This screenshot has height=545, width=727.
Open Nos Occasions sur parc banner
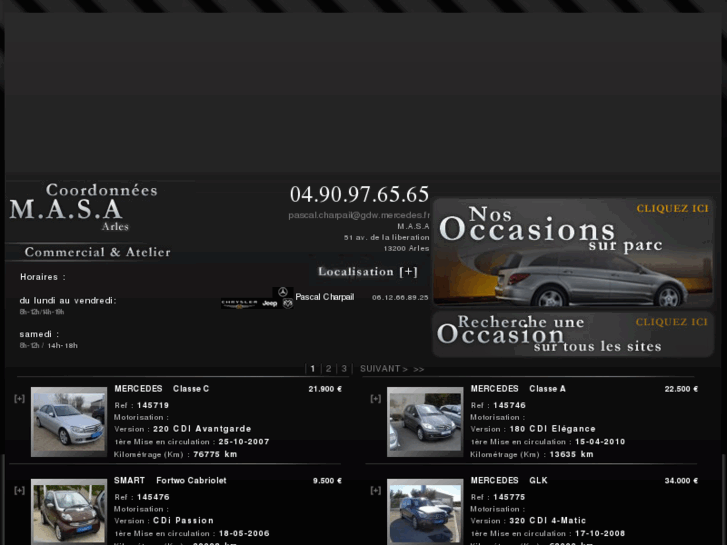[573, 252]
